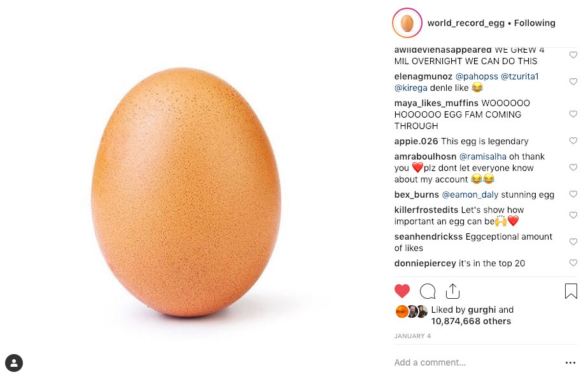The width and height of the screenshot is (588, 377).
Task: Like the maya_likes_muffins comment
Action: click(573, 114)
